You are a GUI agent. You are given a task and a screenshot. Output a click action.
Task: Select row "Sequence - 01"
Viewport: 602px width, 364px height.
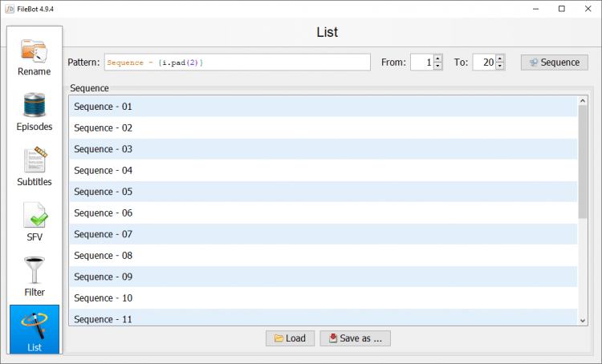(x=323, y=107)
